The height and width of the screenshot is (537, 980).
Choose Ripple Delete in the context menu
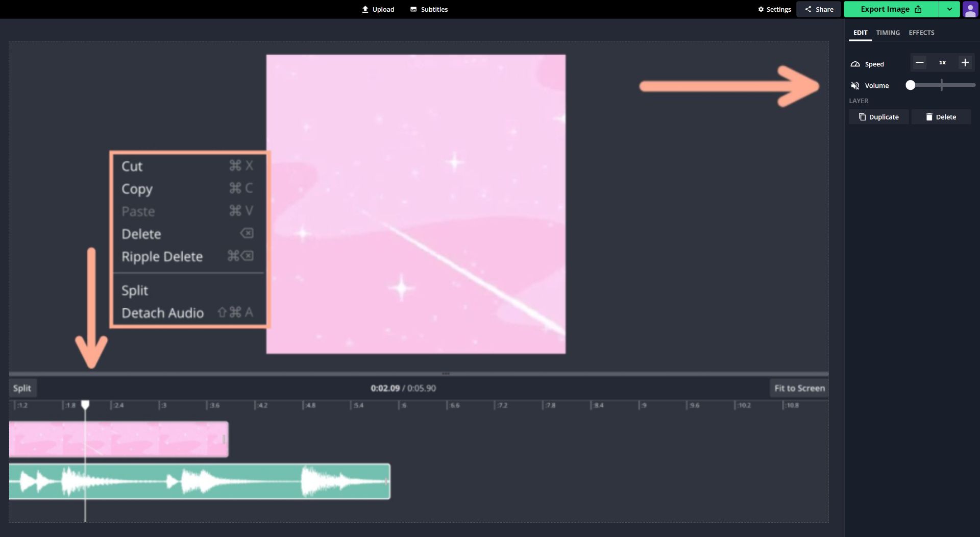click(162, 256)
